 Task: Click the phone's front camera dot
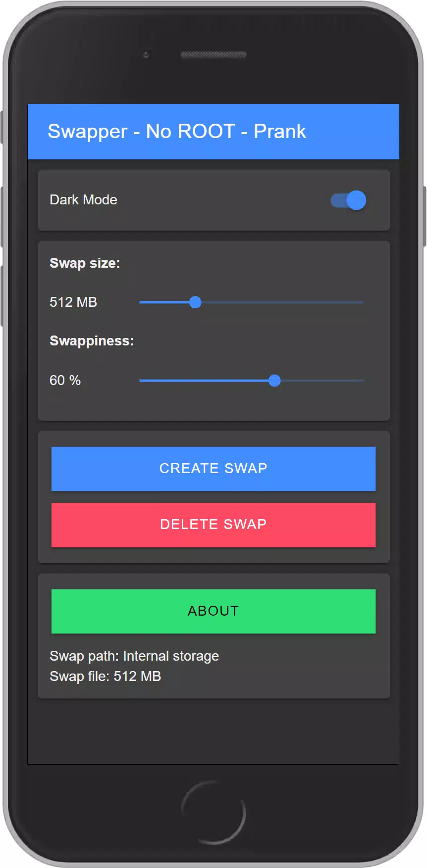(x=146, y=54)
